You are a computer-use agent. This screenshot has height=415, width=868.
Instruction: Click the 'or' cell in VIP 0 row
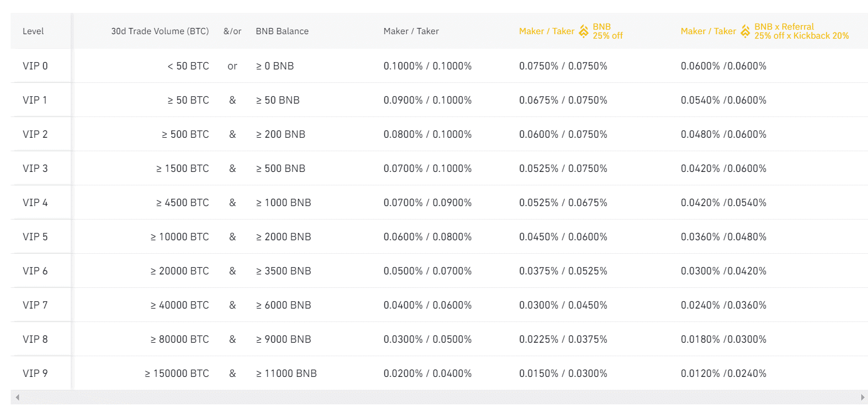233,66
